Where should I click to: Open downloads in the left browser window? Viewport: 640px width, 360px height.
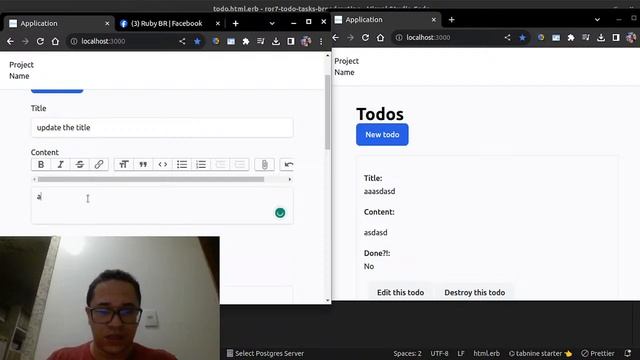coord(276,41)
